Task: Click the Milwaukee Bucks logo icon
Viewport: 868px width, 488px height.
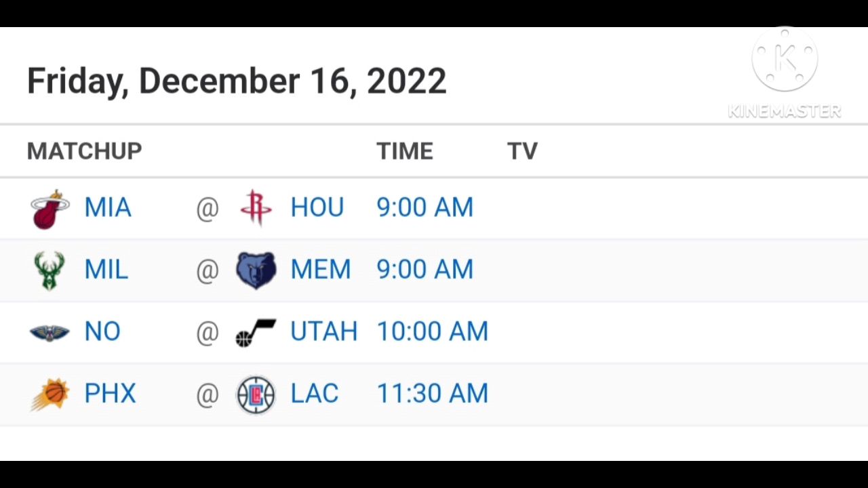Action: pos(50,270)
